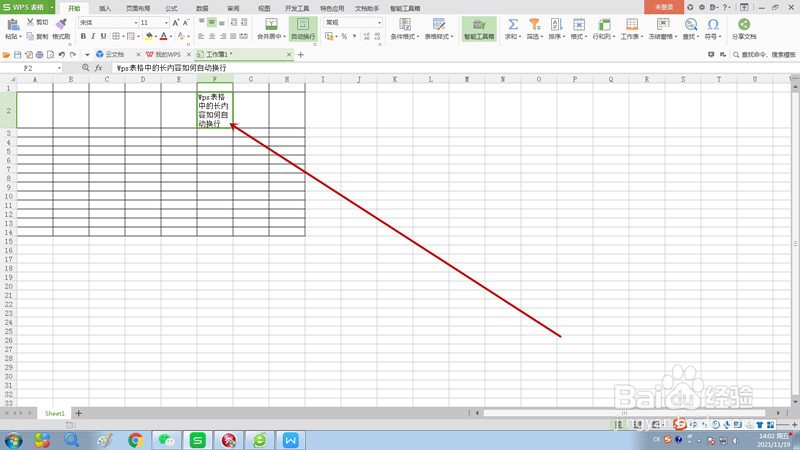Click the search commands (查找命令) field

point(765,55)
